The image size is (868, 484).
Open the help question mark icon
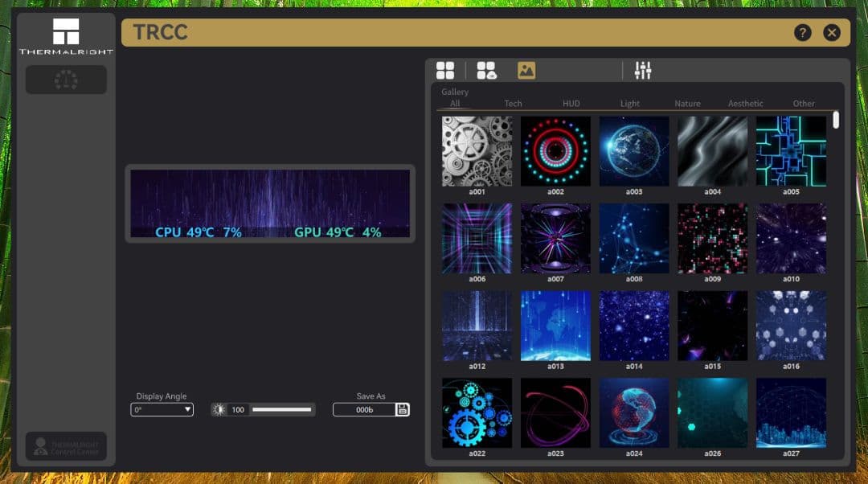[802, 32]
